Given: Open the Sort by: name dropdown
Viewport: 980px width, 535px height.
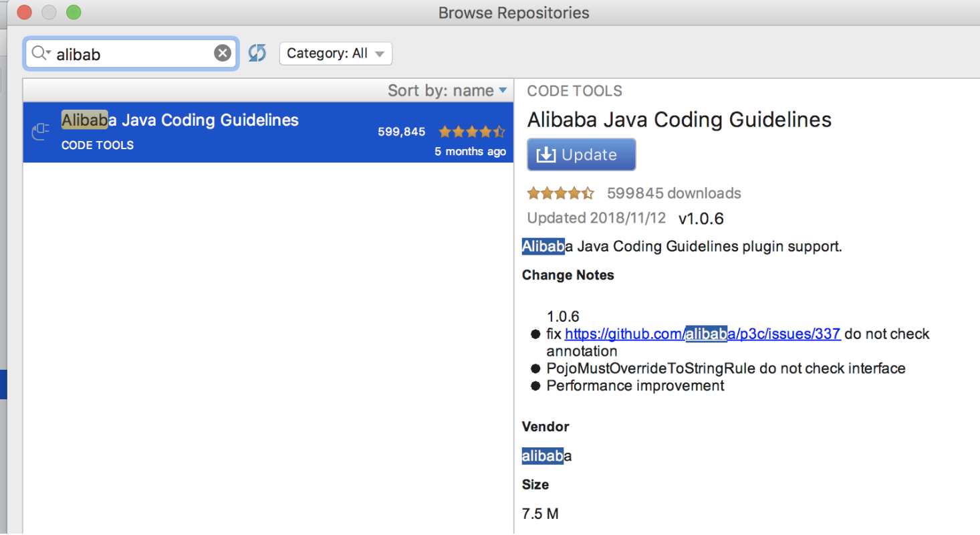Looking at the screenshot, I should coord(447,90).
